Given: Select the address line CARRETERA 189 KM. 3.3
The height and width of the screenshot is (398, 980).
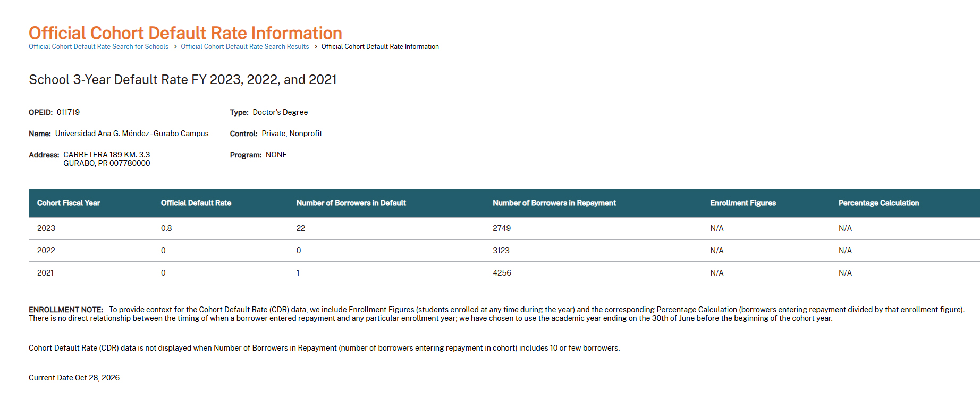Looking at the screenshot, I should [x=107, y=155].
